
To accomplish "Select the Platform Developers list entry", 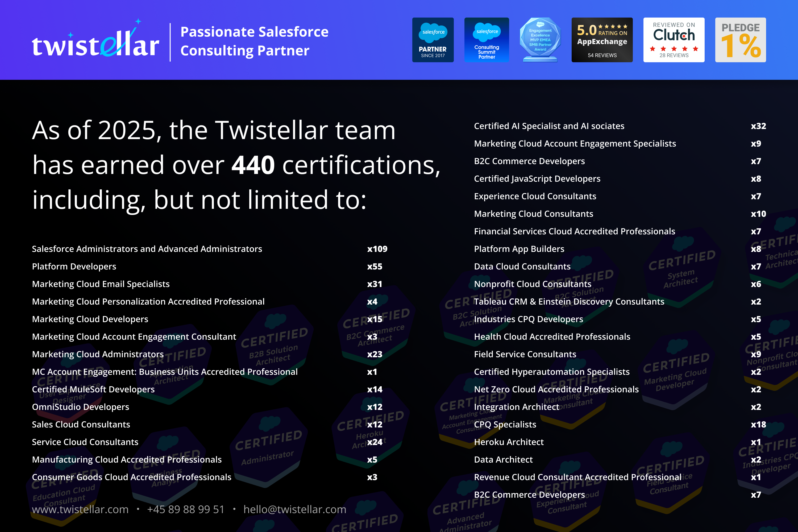I will (x=74, y=267).
